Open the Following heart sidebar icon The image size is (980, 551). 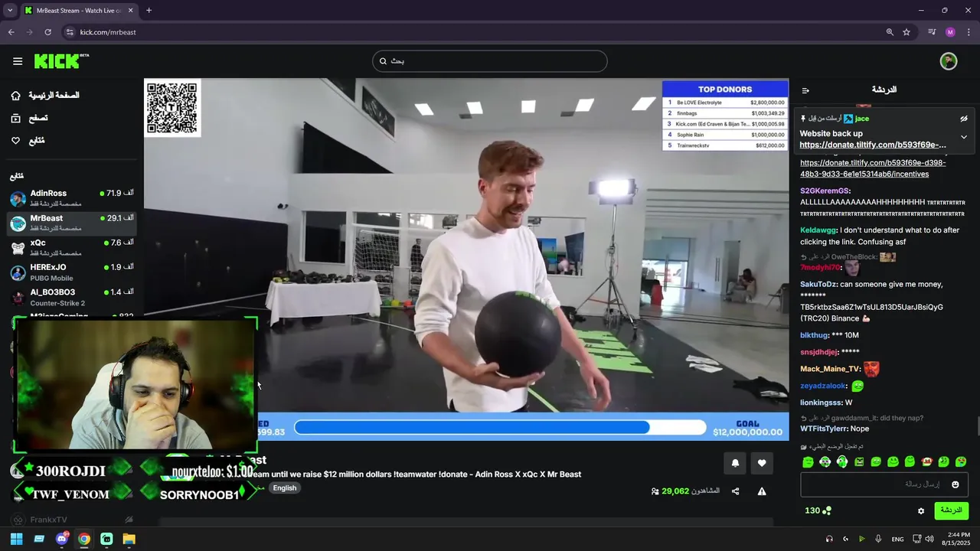tap(15, 141)
